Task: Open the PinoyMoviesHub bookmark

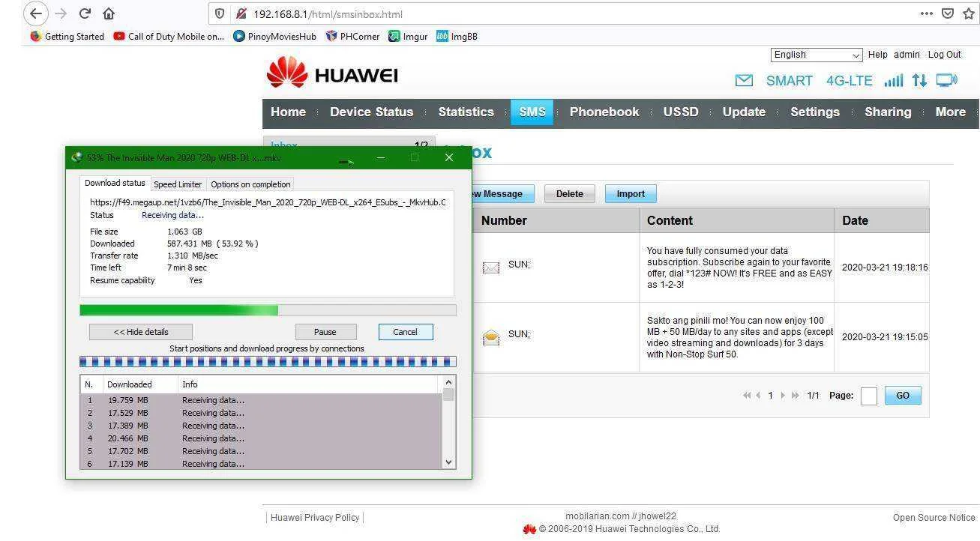Action: [274, 36]
